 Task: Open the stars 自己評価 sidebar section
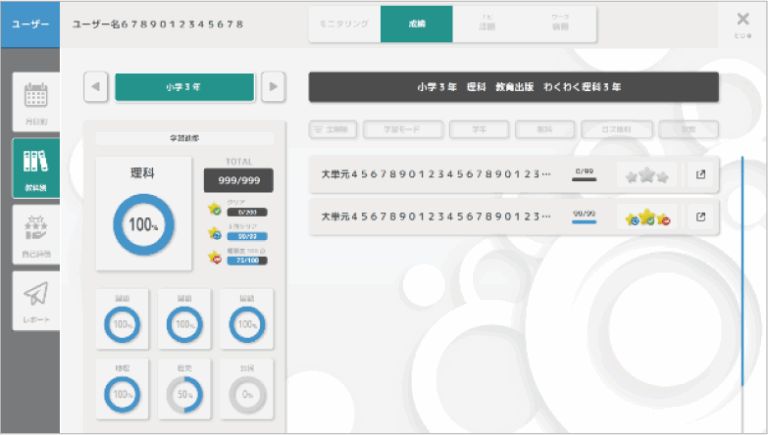(36, 235)
